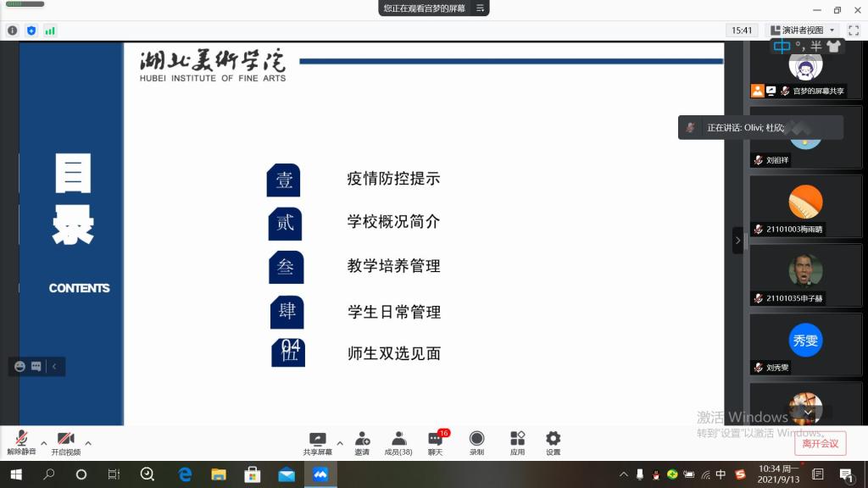868x488 pixels.
Task: Click slide item 学生日常管理
Action: pos(394,312)
